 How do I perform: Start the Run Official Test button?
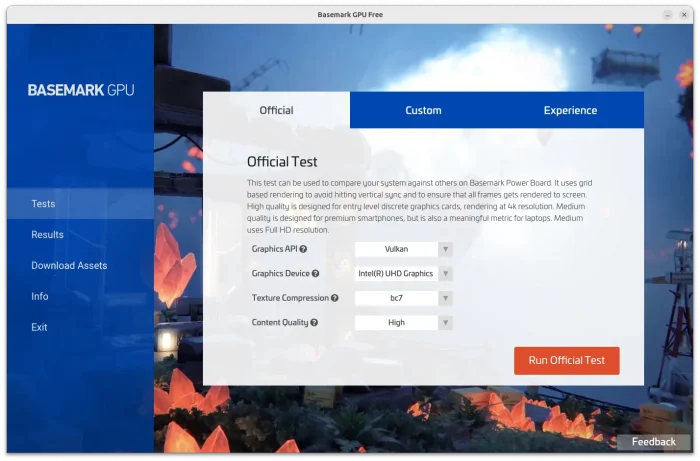coord(567,361)
